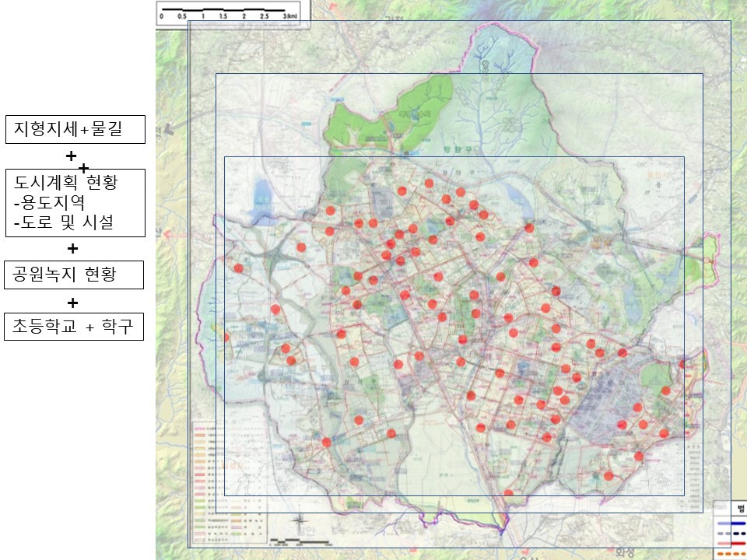Click the orange dashed line legend swatch
Screen dimensions: 747x560
(x=731, y=553)
